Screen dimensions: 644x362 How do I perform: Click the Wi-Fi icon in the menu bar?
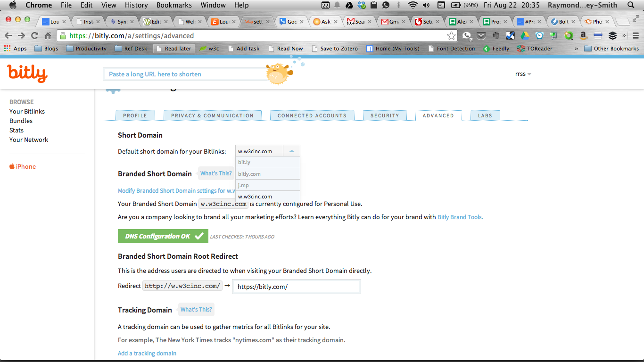click(413, 5)
